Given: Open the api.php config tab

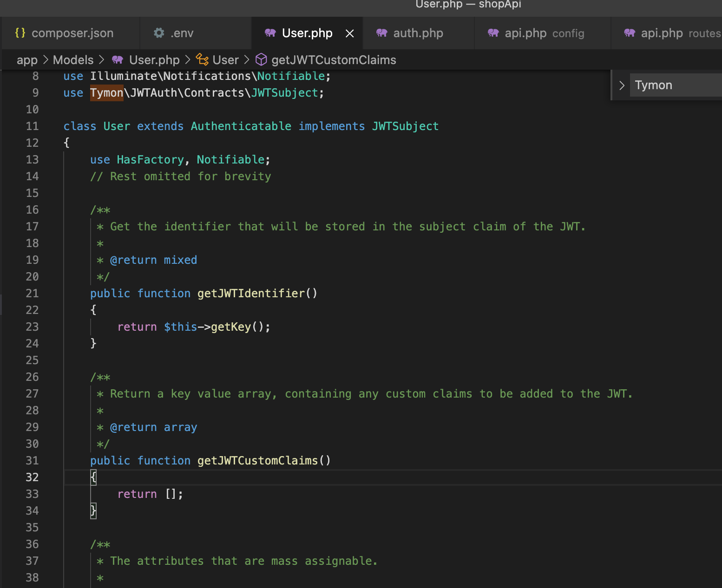Looking at the screenshot, I should [x=542, y=33].
